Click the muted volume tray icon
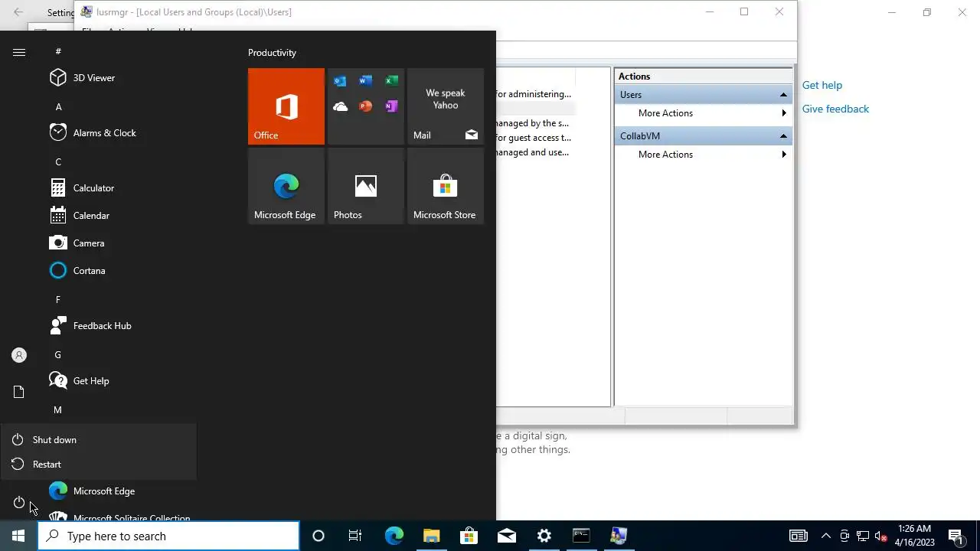The image size is (980, 551). tap(881, 536)
